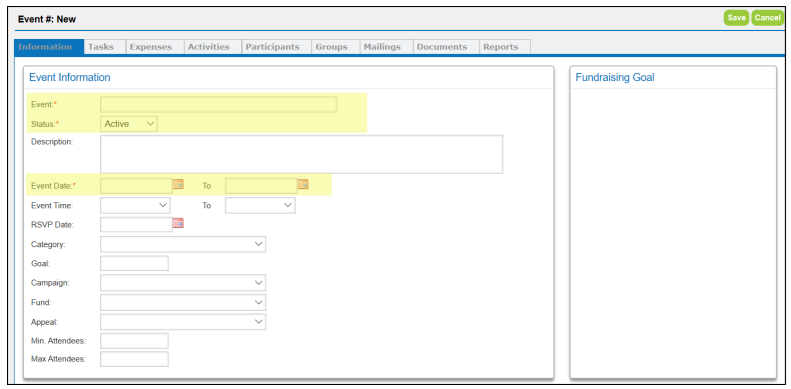Click into the Description text area
Viewport: 791px width, 389px height.
click(301, 154)
